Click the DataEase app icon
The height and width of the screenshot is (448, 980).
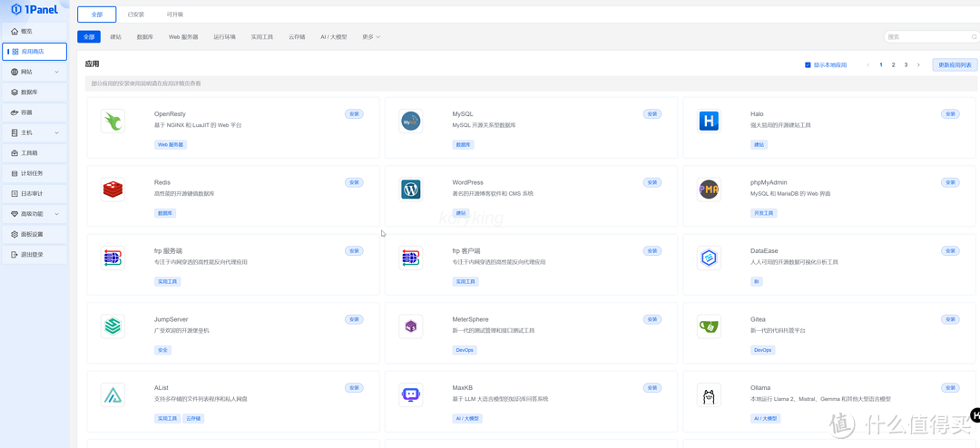(709, 258)
